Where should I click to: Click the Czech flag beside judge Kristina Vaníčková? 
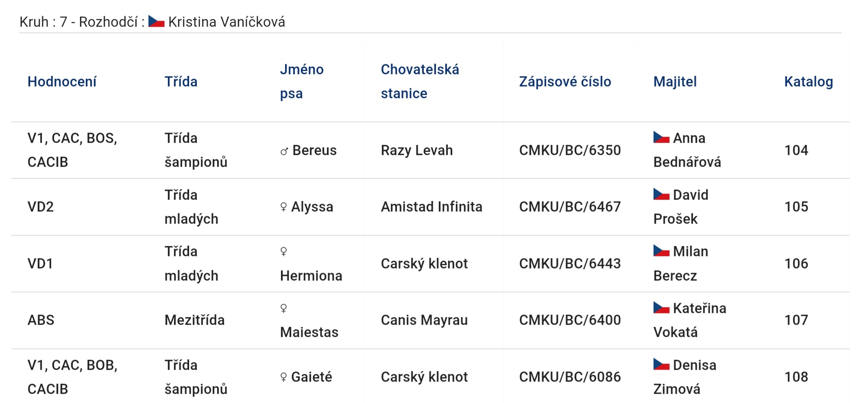pos(156,22)
